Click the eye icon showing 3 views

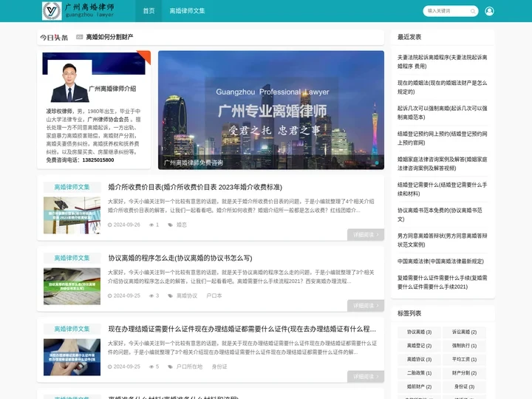point(151,296)
